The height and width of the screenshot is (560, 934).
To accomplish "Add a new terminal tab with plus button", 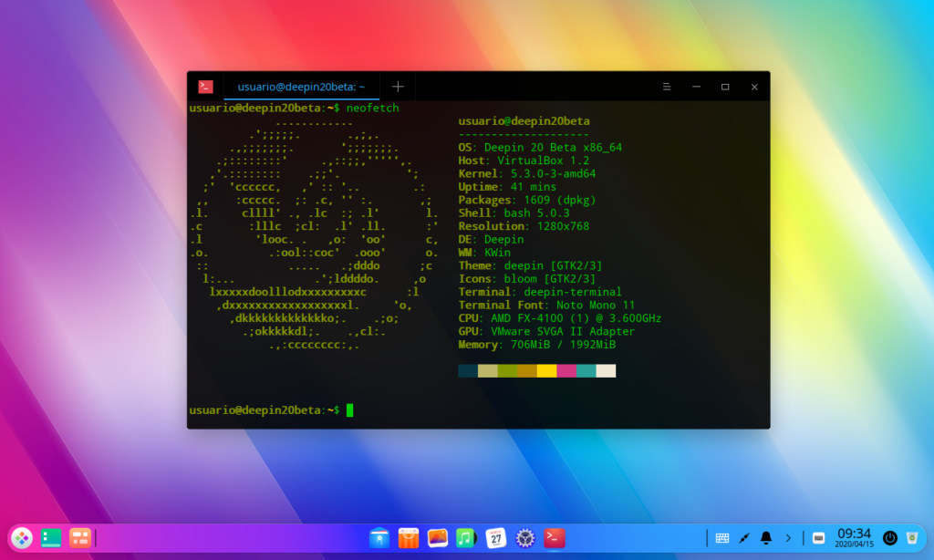I will click(x=398, y=87).
